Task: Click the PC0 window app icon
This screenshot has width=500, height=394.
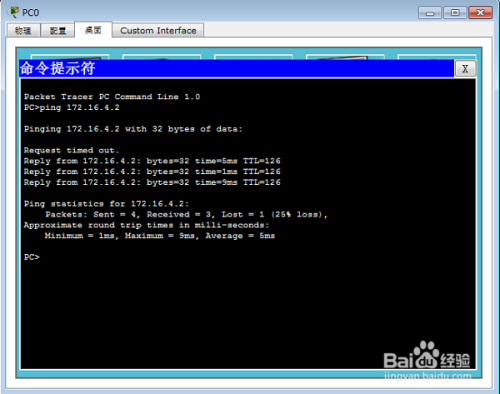Action: point(14,12)
